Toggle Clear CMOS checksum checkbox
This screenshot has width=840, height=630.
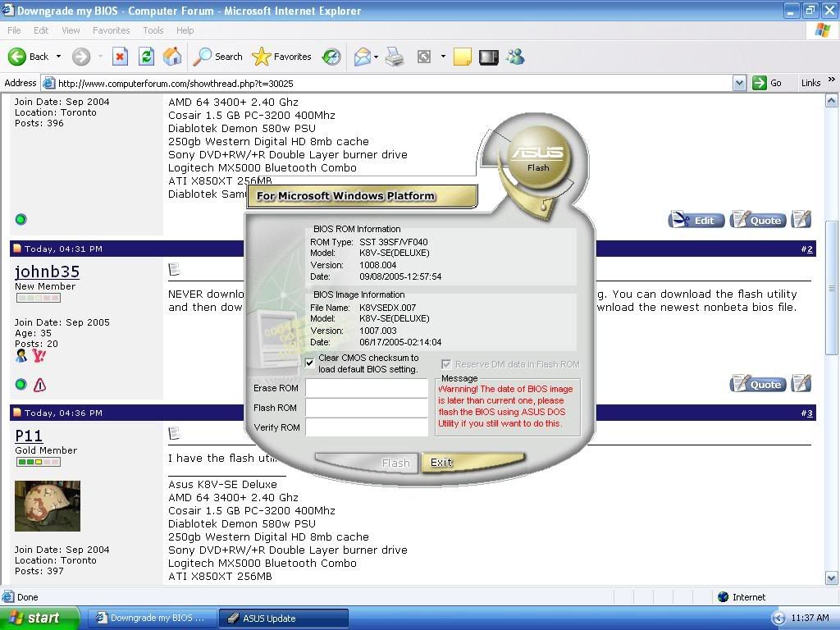pyautogui.click(x=309, y=363)
